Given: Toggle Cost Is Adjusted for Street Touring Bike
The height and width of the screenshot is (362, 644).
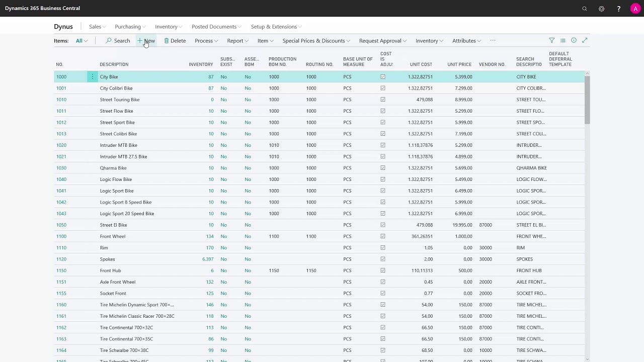Looking at the screenshot, I should tap(383, 100).
